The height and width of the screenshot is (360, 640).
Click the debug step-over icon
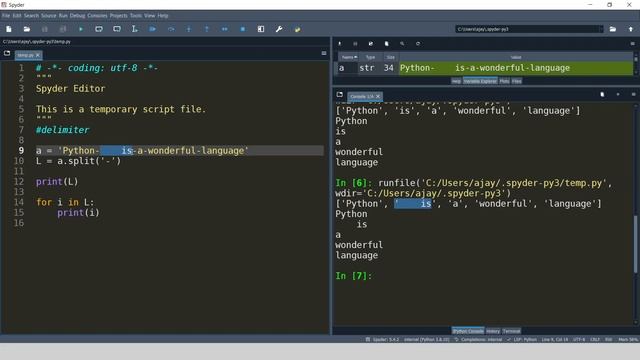[171, 29]
